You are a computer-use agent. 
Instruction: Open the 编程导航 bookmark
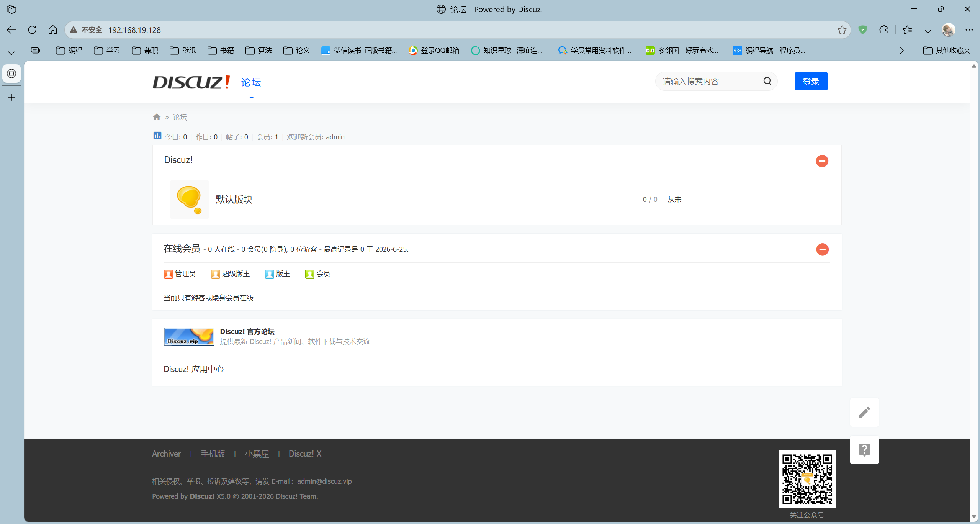pyautogui.click(x=769, y=51)
